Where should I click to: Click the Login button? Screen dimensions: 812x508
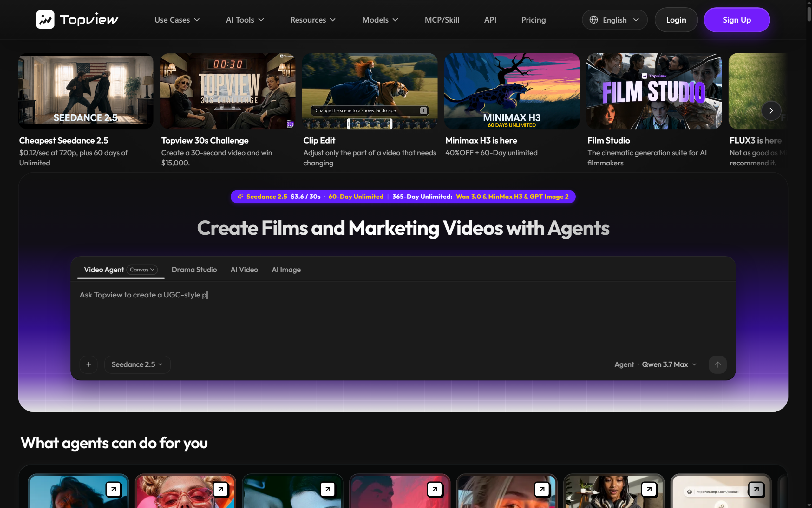click(676, 20)
